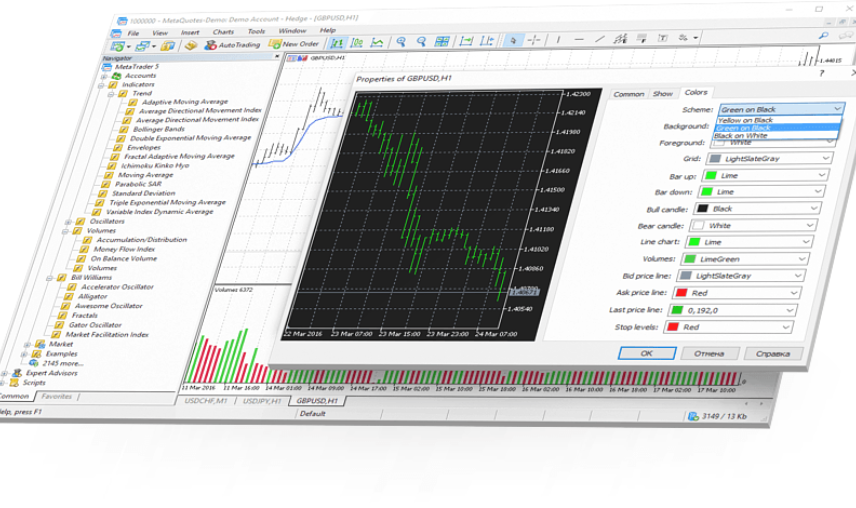This screenshot has width=856, height=508.
Task: Click the New Order toolbar button
Action: pyautogui.click(x=294, y=44)
